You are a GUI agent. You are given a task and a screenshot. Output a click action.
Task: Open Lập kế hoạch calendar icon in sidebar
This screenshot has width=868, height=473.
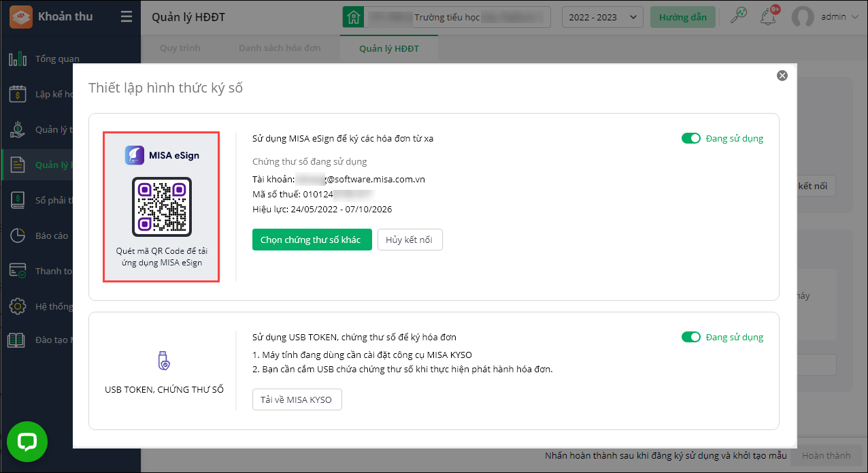tap(18, 94)
